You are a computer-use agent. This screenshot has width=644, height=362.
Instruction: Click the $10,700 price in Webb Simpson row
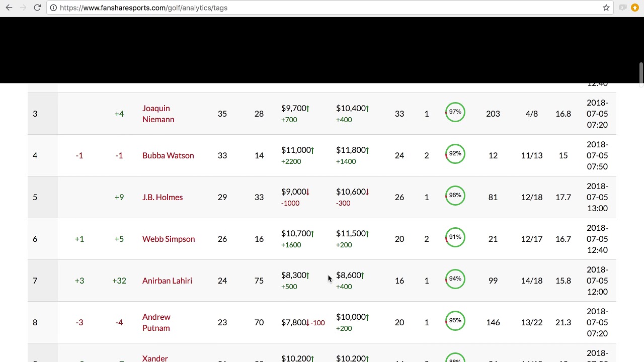296,233
